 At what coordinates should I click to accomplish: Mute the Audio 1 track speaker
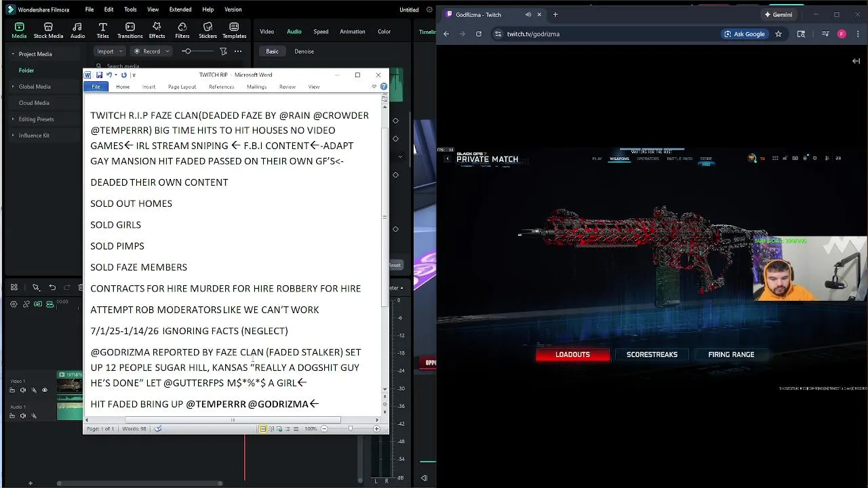[x=23, y=415]
